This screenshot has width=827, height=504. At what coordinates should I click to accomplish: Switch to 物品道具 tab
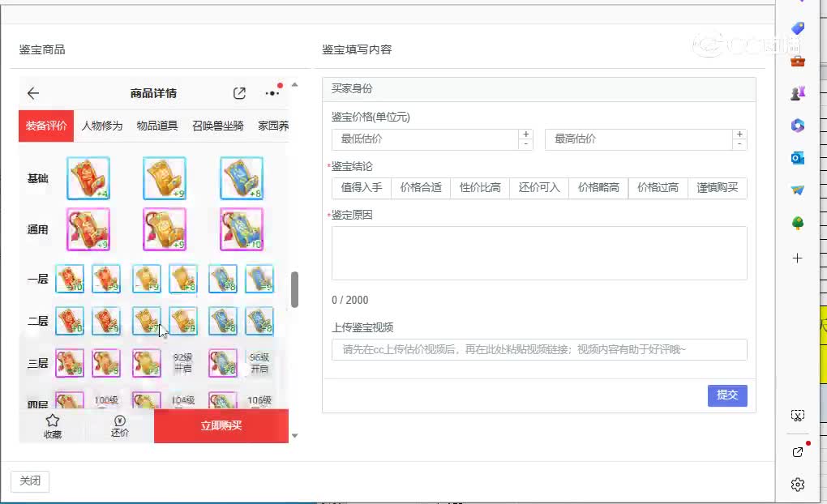[x=157, y=126]
